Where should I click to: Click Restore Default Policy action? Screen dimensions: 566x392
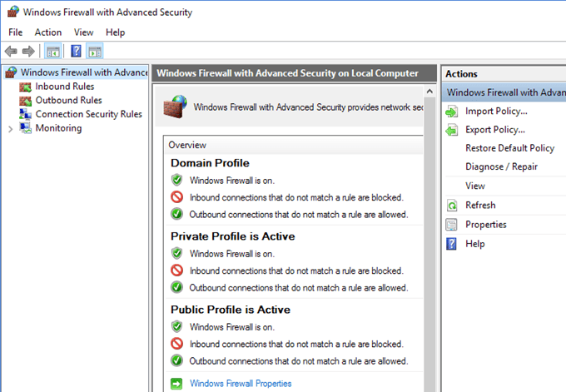pos(509,148)
